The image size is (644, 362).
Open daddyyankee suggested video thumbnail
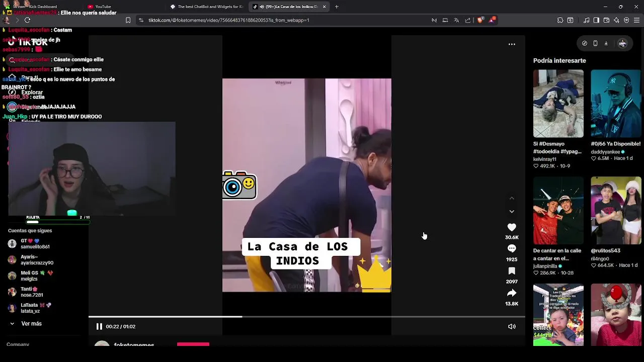pyautogui.click(x=616, y=104)
